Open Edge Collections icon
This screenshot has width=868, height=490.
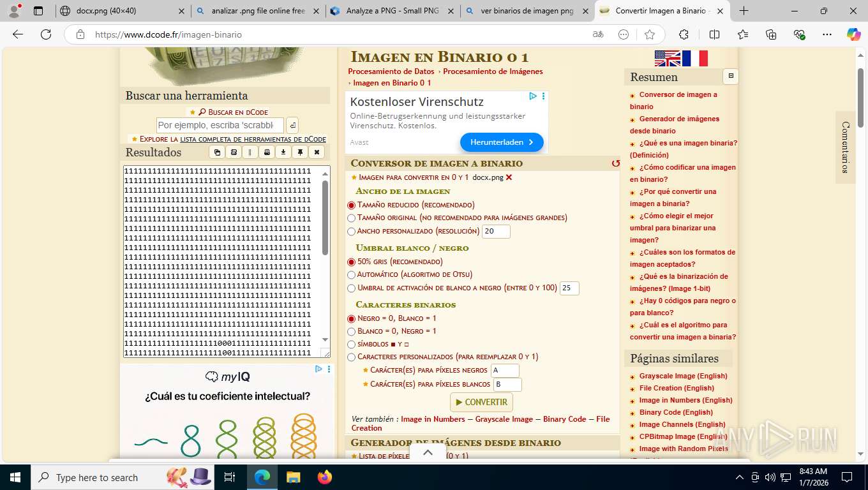coord(771,34)
